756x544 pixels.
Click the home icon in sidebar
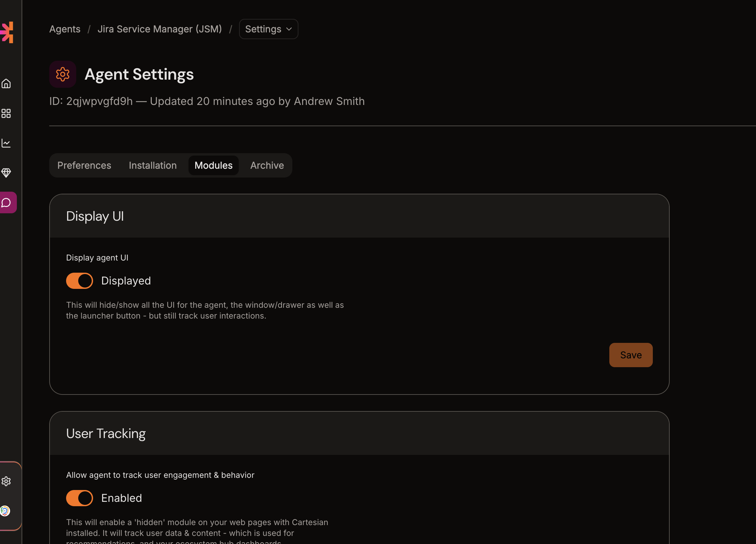point(6,84)
